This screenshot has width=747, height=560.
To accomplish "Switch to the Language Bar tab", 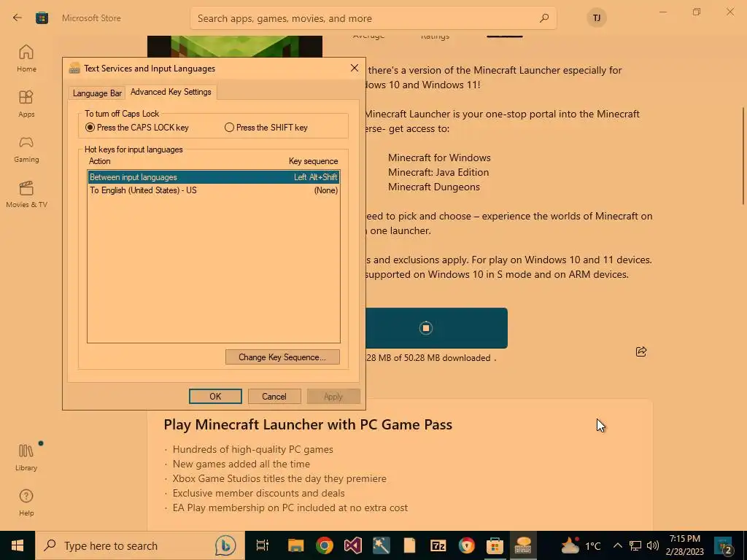I will 97,93.
